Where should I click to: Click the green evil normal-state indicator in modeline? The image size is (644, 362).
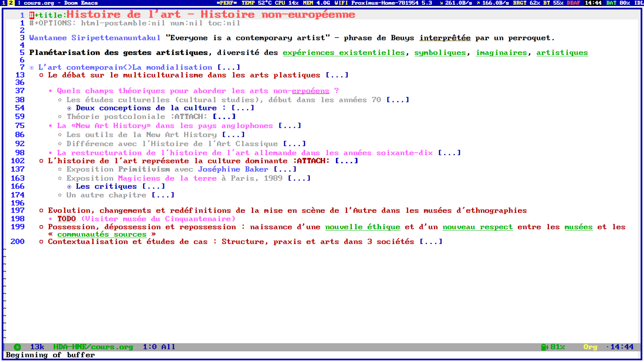[17, 347]
